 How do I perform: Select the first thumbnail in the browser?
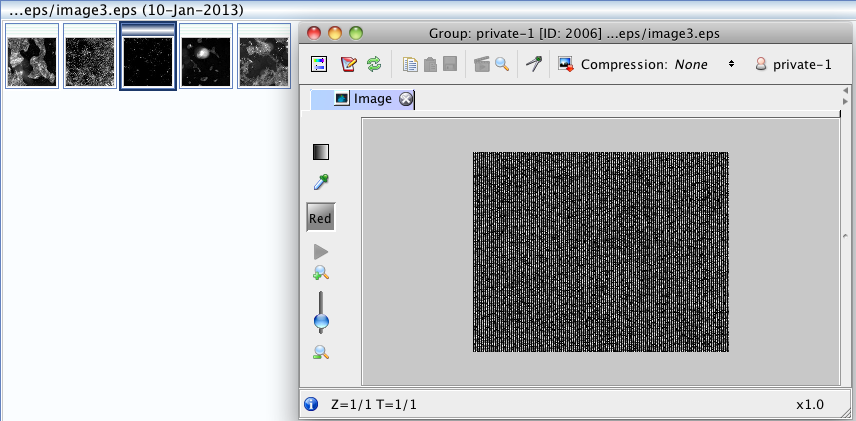click(x=32, y=56)
